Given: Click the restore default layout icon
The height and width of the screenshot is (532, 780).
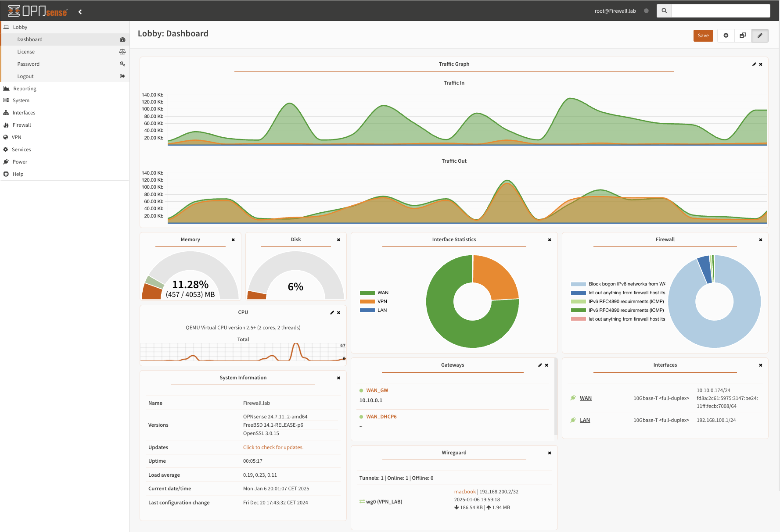Looking at the screenshot, I should click(743, 36).
